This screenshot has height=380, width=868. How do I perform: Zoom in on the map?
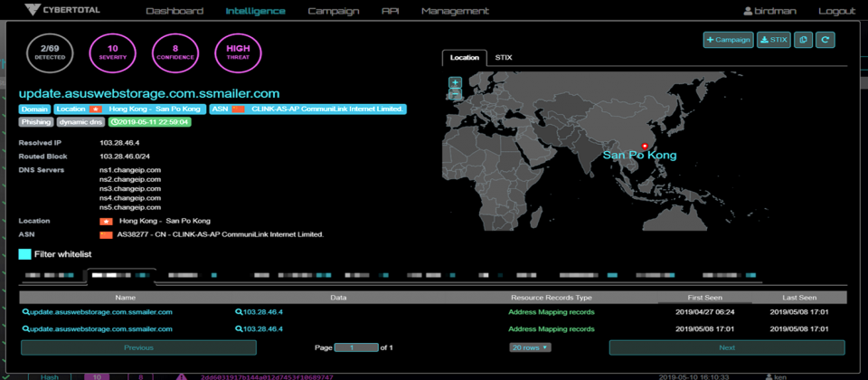point(455,83)
